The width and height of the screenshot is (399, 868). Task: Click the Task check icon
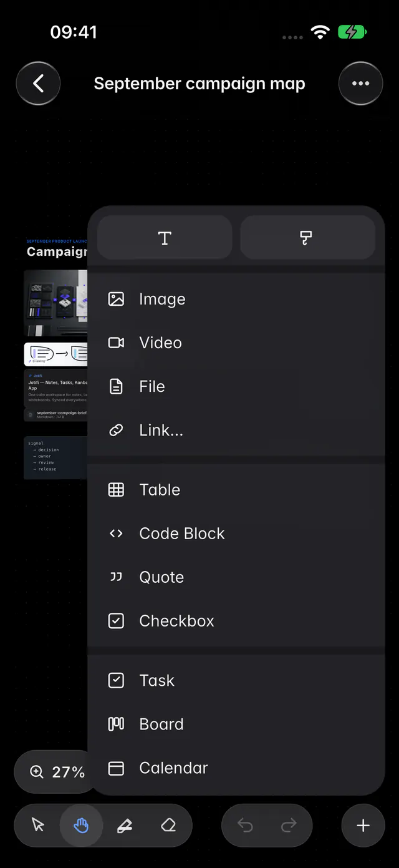(116, 680)
